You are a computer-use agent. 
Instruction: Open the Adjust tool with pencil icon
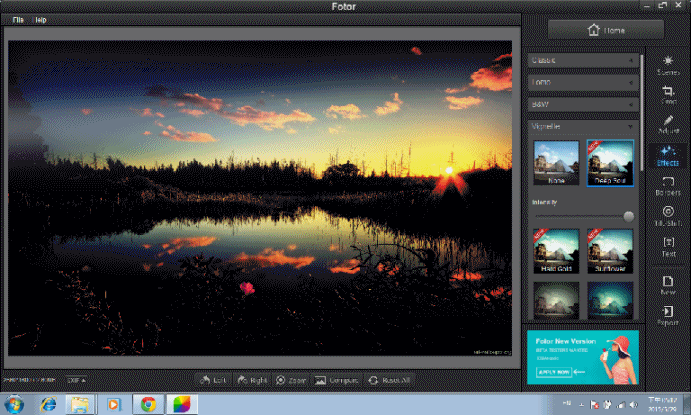668,125
